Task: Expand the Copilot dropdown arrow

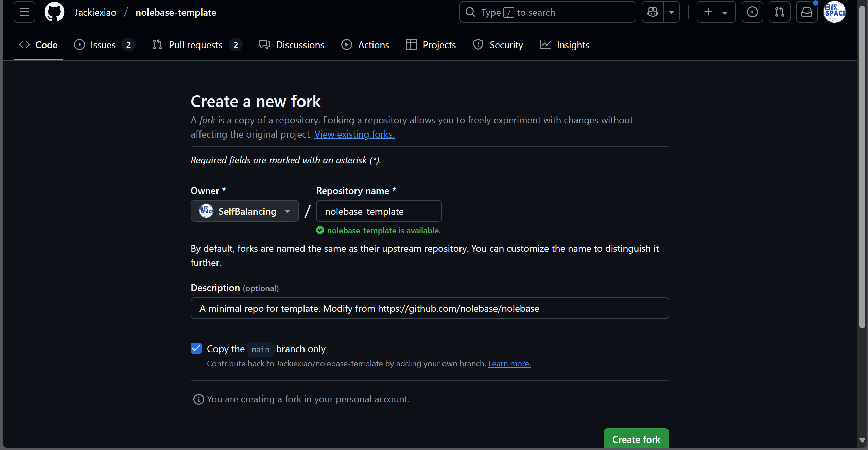Action: pyautogui.click(x=672, y=12)
